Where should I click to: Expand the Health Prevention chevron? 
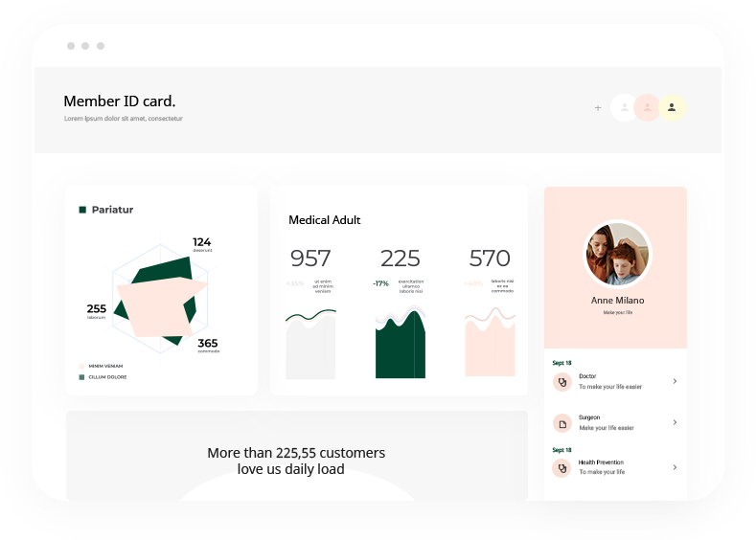tap(675, 467)
